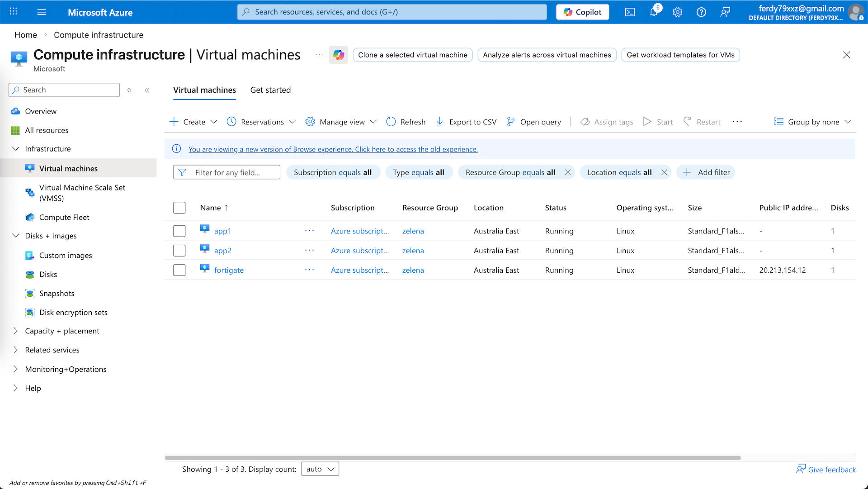Select Disks in the sidebar menu
This screenshot has width=868, height=489.
(48, 275)
